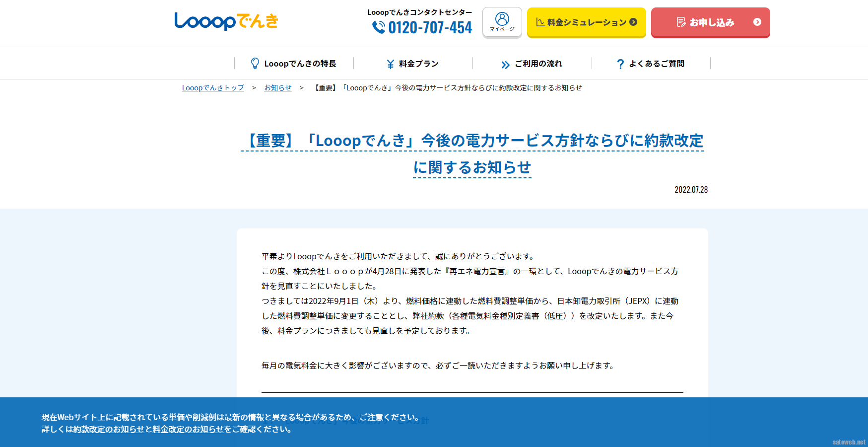868x447 pixels.
Task: Open Looopでんきの特長 menu item
Action: pos(294,64)
